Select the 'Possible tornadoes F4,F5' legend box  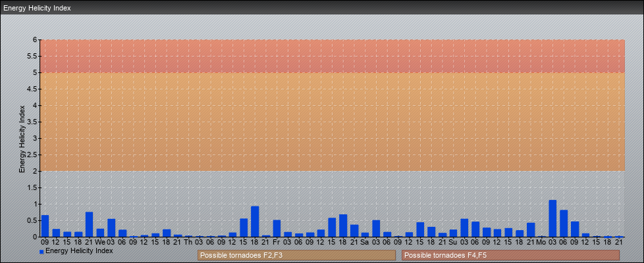[x=510, y=255]
